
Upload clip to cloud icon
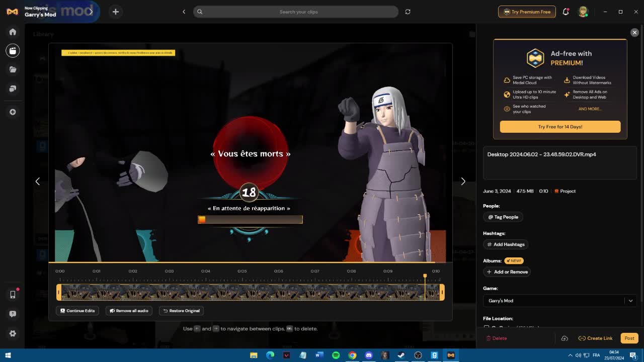[x=565, y=338]
